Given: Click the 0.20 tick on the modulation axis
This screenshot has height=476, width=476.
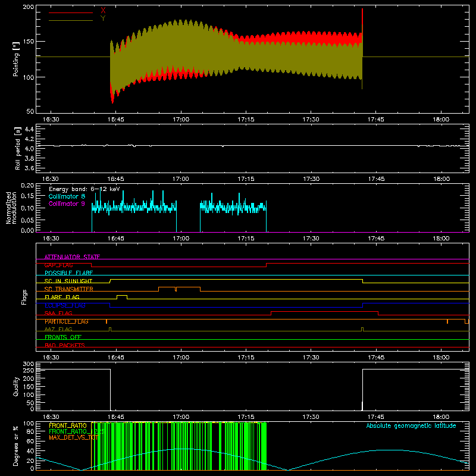Looking at the screenshot, I should [27, 186].
